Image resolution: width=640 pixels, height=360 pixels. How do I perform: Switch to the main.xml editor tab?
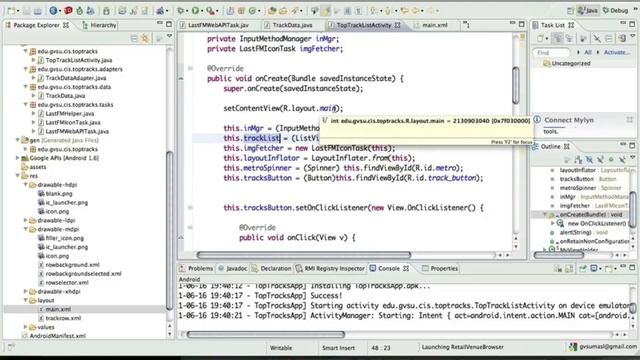[x=434, y=25]
